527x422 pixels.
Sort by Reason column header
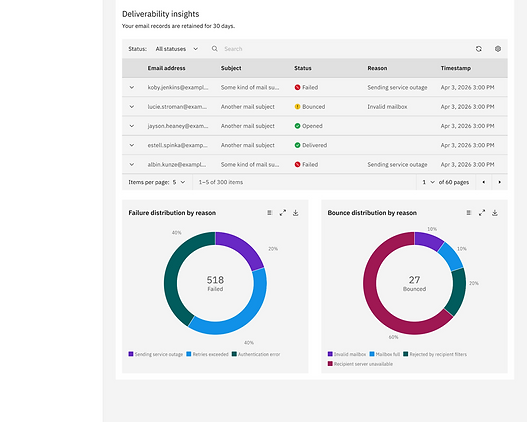tap(377, 68)
